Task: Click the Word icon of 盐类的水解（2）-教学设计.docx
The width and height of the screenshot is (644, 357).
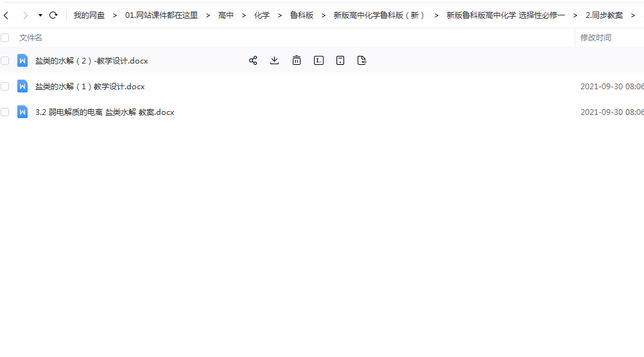Action: [x=22, y=60]
